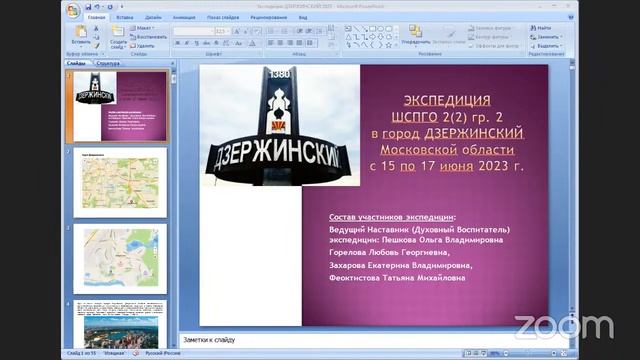Open the Макет layout dropdown

coord(142,28)
